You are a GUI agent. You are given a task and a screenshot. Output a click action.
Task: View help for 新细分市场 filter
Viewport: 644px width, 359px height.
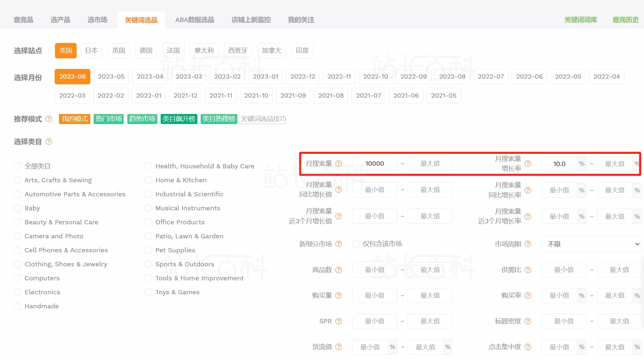pos(339,244)
